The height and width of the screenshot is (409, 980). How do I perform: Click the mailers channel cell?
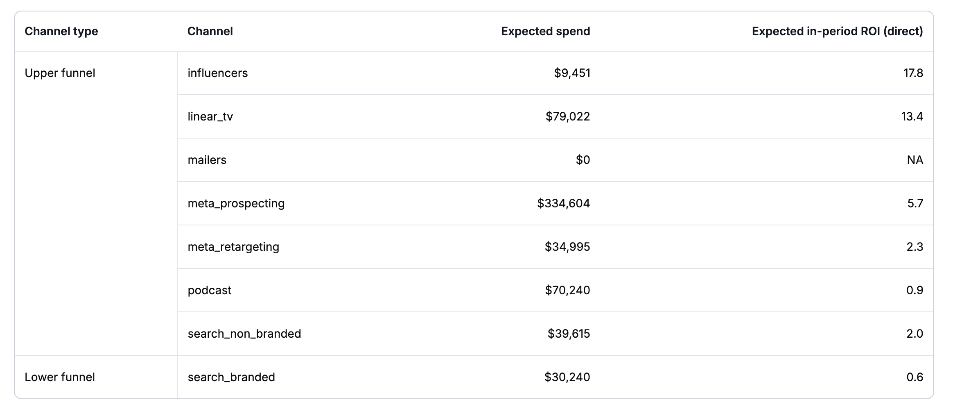[207, 160]
